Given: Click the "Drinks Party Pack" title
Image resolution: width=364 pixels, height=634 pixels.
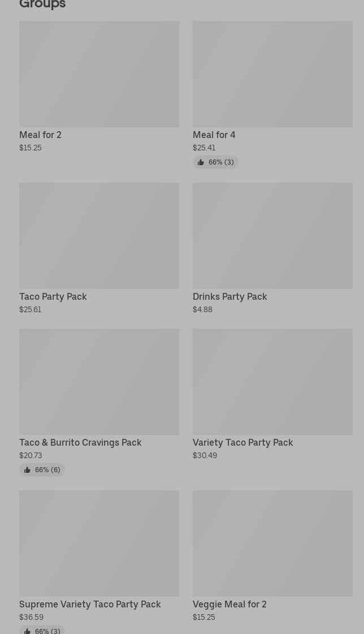Looking at the screenshot, I should point(229,297).
